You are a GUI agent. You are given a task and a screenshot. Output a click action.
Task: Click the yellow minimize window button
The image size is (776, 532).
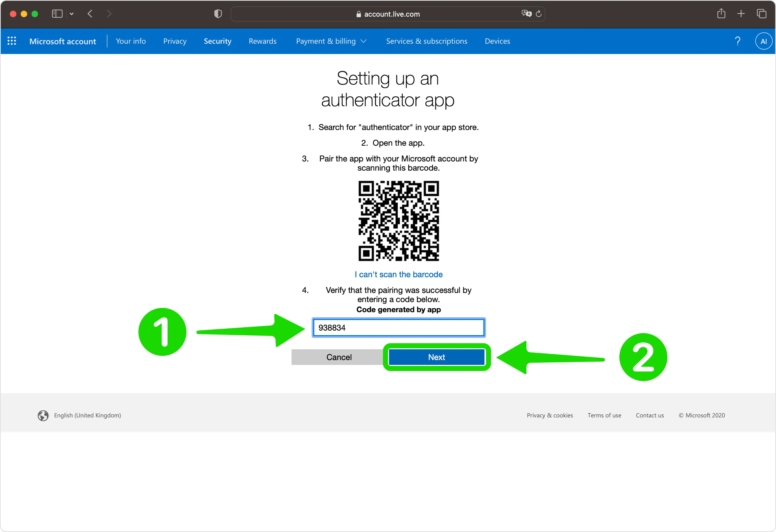click(x=24, y=14)
